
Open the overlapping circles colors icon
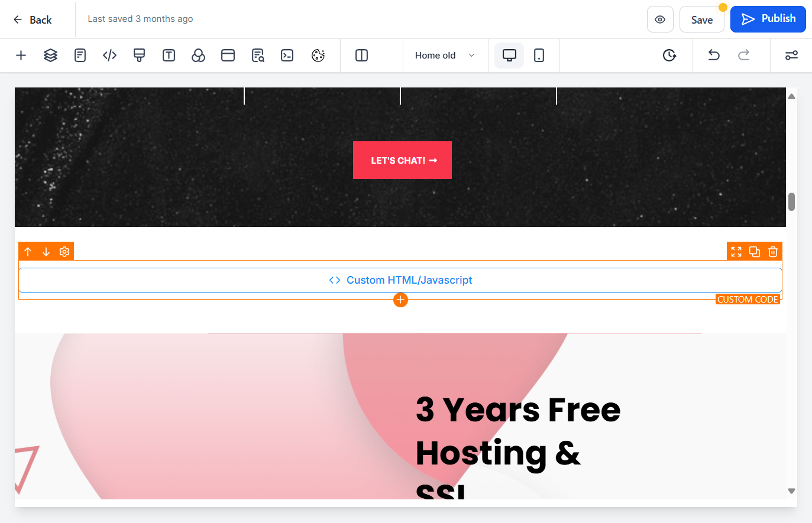198,56
